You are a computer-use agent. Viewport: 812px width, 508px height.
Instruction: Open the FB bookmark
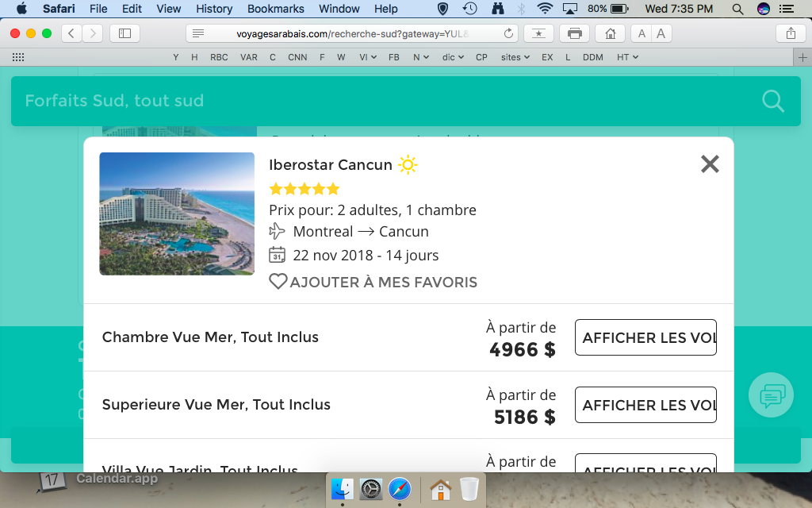click(393, 57)
